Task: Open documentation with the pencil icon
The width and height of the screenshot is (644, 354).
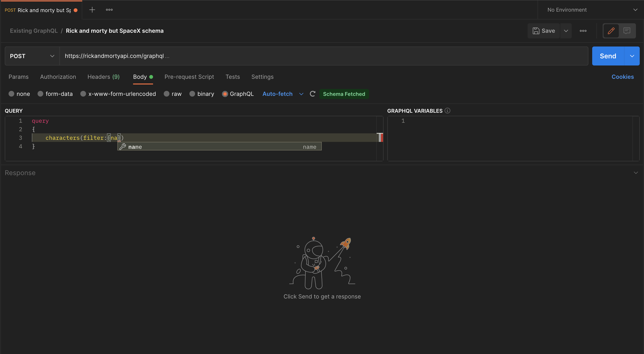Action: [611, 31]
